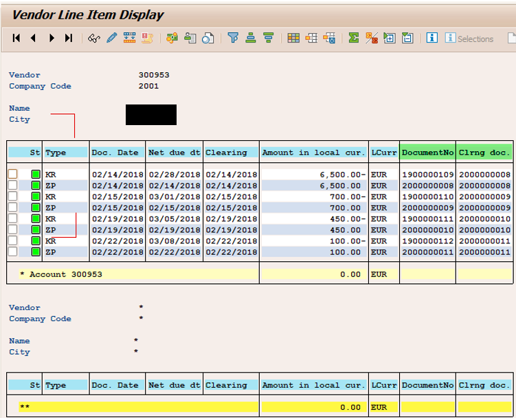Go to first item using first-page arrow
516x420 pixels.
point(16,38)
